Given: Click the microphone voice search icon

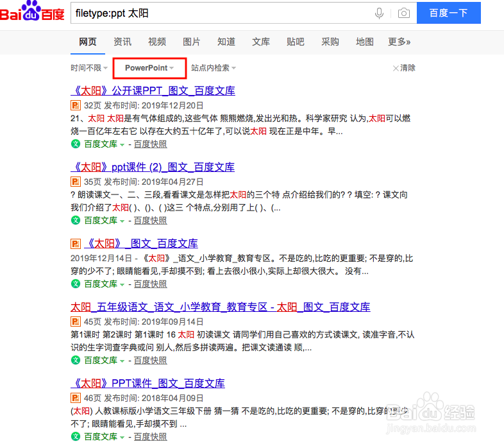Looking at the screenshot, I should [x=380, y=13].
